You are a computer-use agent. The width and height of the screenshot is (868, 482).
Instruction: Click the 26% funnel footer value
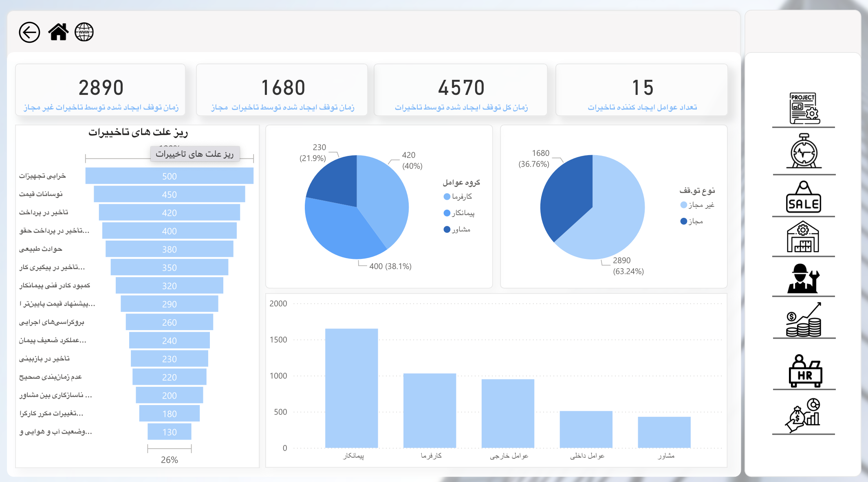pyautogui.click(x=170, y=460)
